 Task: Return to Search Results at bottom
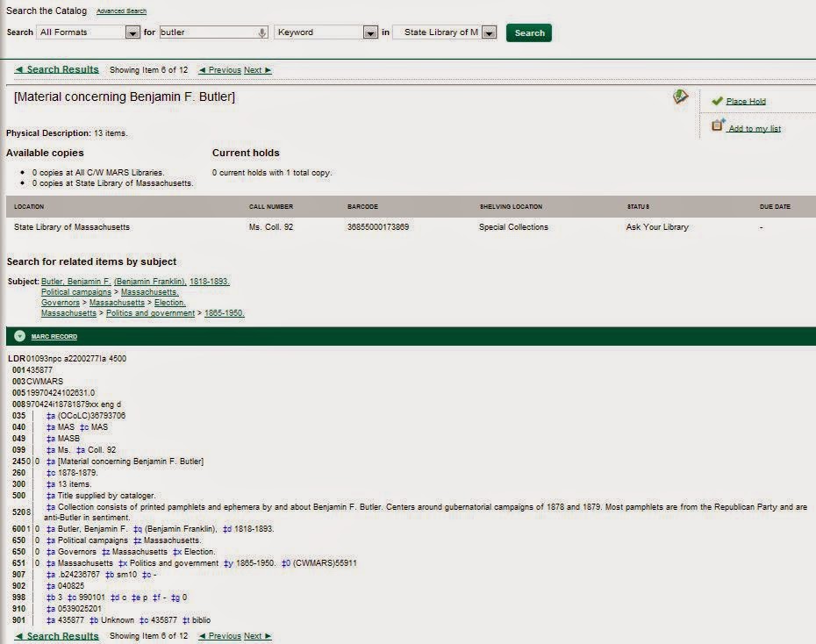click(57, 636)
